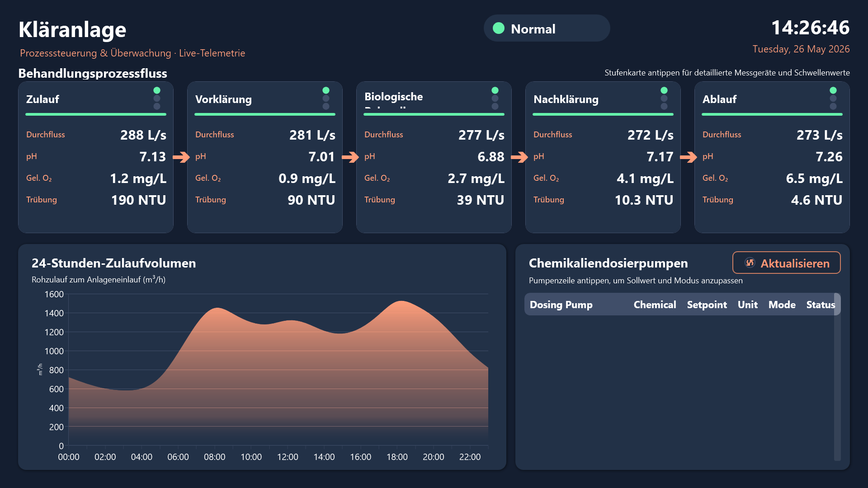Click the arrow between Nachklärung and Ablauf

688,157
